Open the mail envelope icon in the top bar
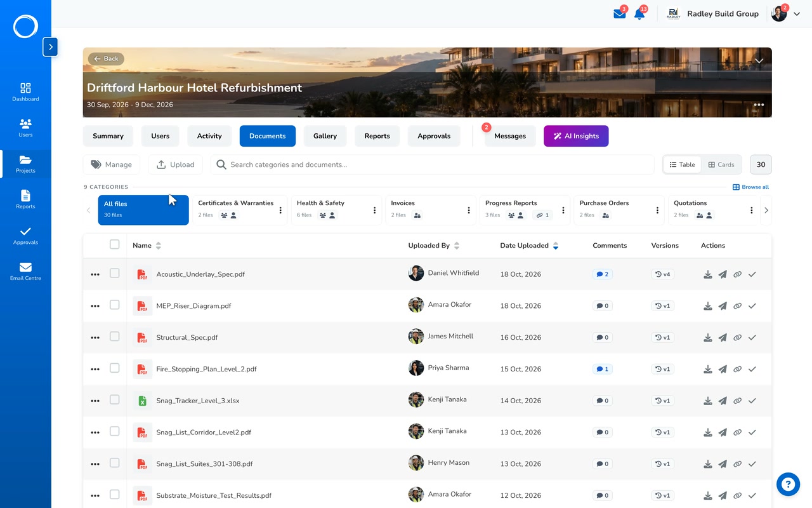 click(x=619, y=14)
